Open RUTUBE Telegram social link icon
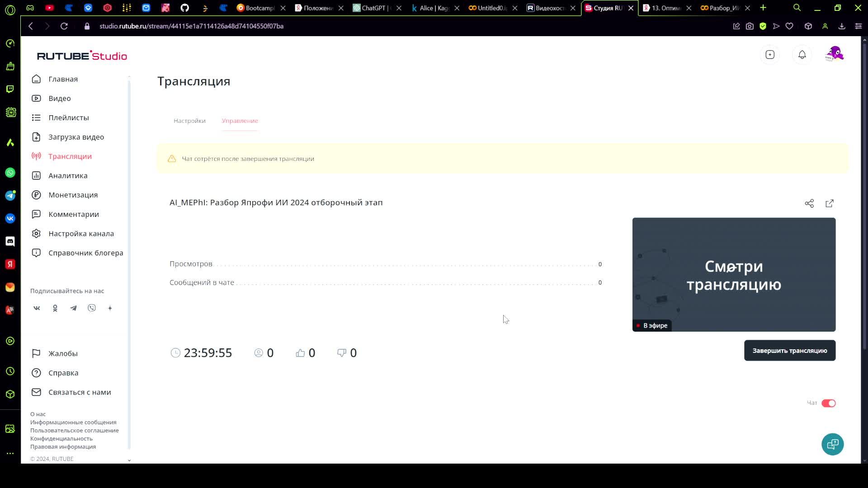 pyautogui.click(x=73, y=308)
